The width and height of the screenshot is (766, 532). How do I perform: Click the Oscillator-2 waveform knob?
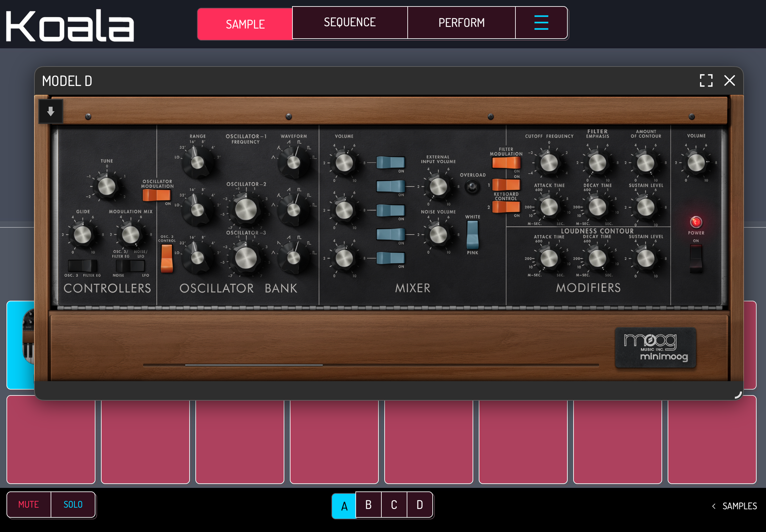[293, 210]
